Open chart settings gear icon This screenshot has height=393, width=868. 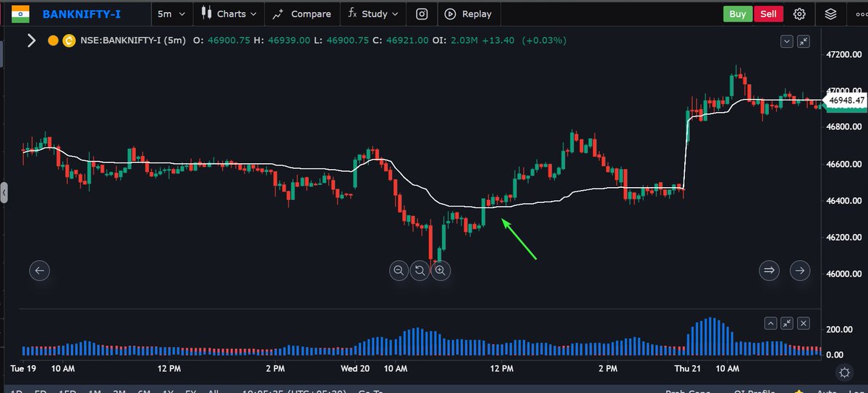(799, 14)
